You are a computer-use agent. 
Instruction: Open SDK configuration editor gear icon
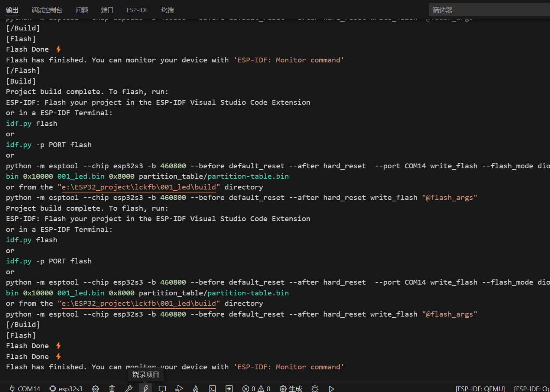pyautogui.click(x=95, y=388)
